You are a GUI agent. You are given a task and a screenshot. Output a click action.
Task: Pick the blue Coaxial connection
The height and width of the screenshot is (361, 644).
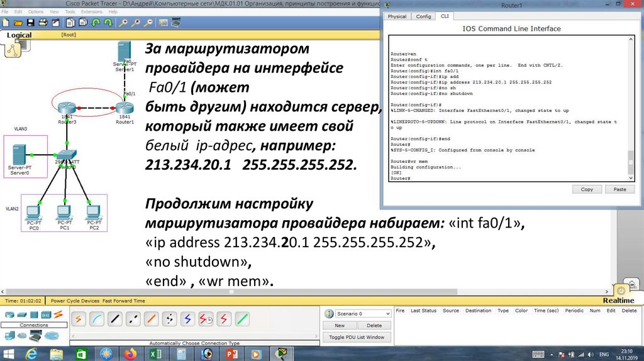tap(187, 319)
